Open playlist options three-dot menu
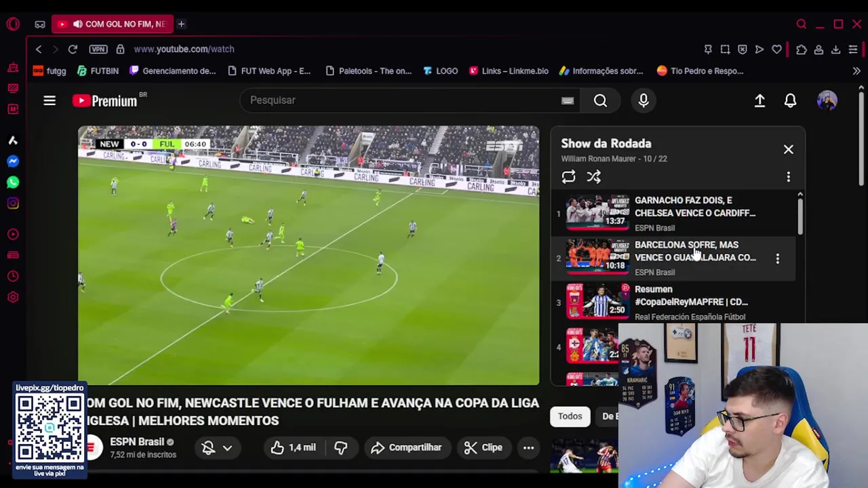This screenshot has height=488, width=868. tap(788, 177)
